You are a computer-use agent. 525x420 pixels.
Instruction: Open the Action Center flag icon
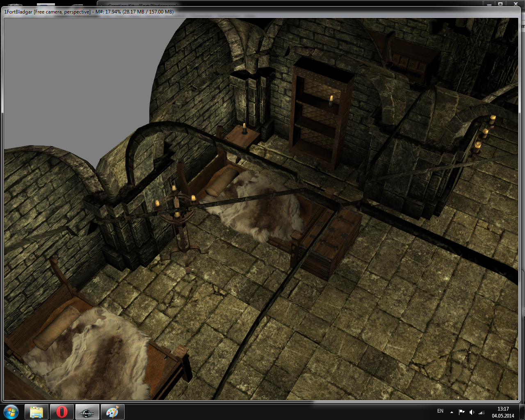pyautogui.click(x=462, y=412)
